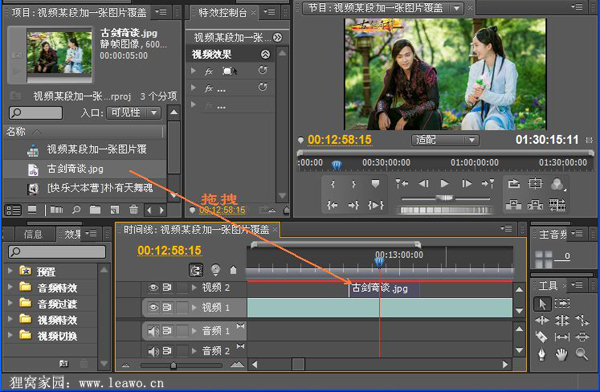Select the Slip tool
The width and height of the screenshot is (600, 392).
point(562,337)
